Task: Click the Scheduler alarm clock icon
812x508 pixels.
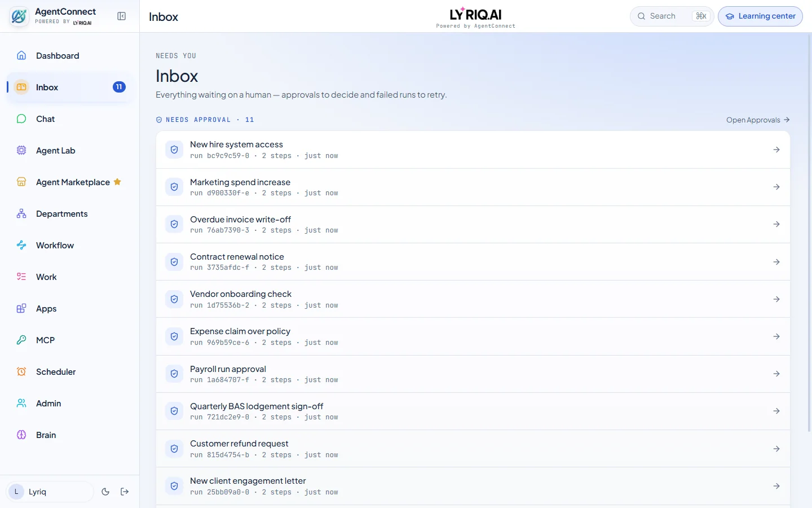Action: point(21,371)
